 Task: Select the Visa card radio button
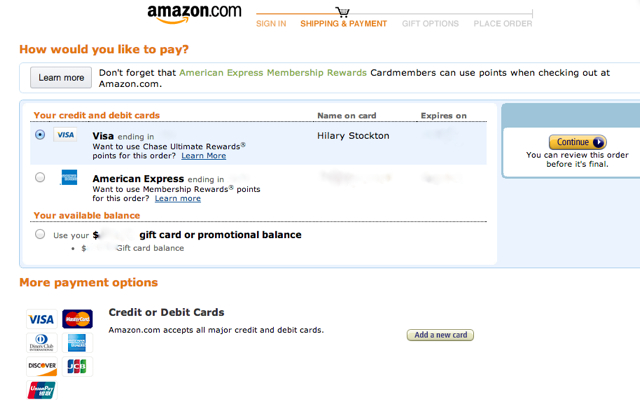[40, 134]
